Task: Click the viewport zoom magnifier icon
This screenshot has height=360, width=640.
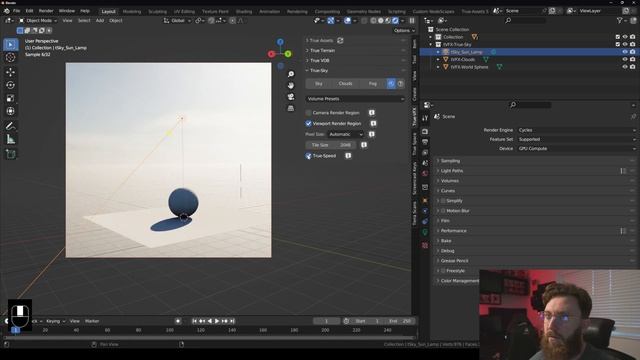Action: (291, 74)
